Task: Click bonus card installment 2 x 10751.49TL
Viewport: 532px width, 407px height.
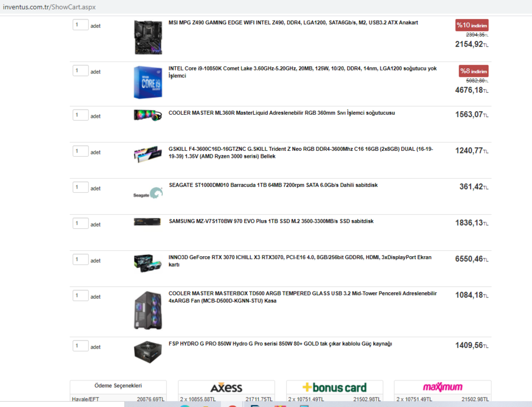Action: (x=306, y=399)
